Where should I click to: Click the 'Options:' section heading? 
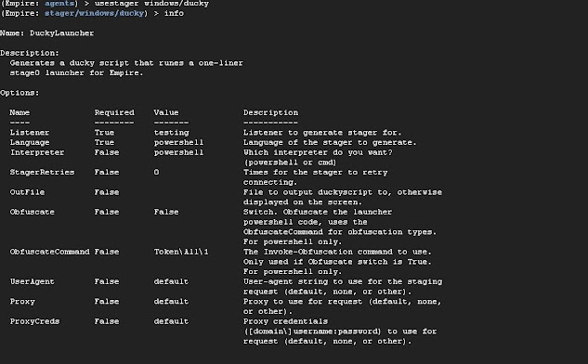(x=20, y=93)
